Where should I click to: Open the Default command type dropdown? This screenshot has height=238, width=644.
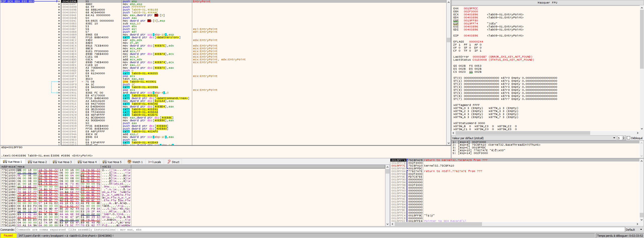[634, 229]
